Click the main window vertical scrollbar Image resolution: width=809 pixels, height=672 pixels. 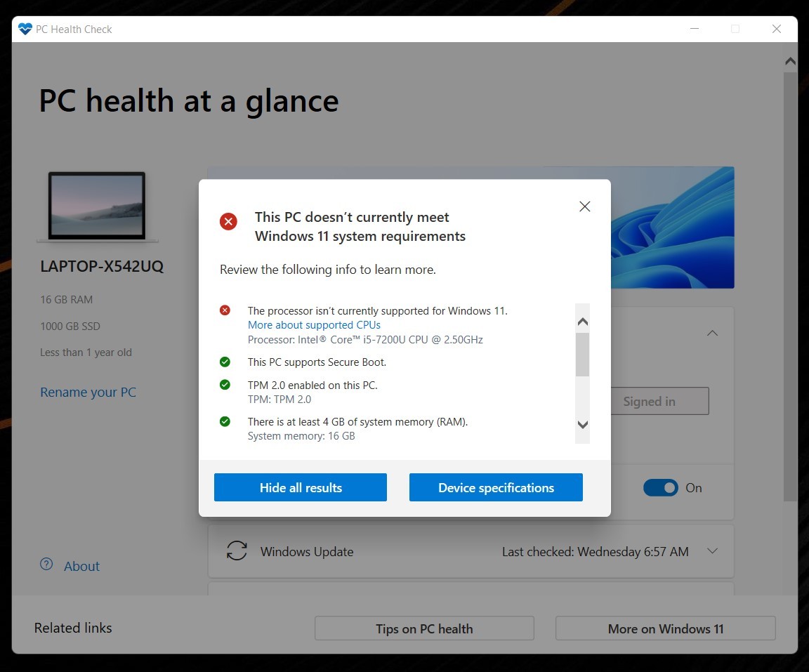[790, 286]
